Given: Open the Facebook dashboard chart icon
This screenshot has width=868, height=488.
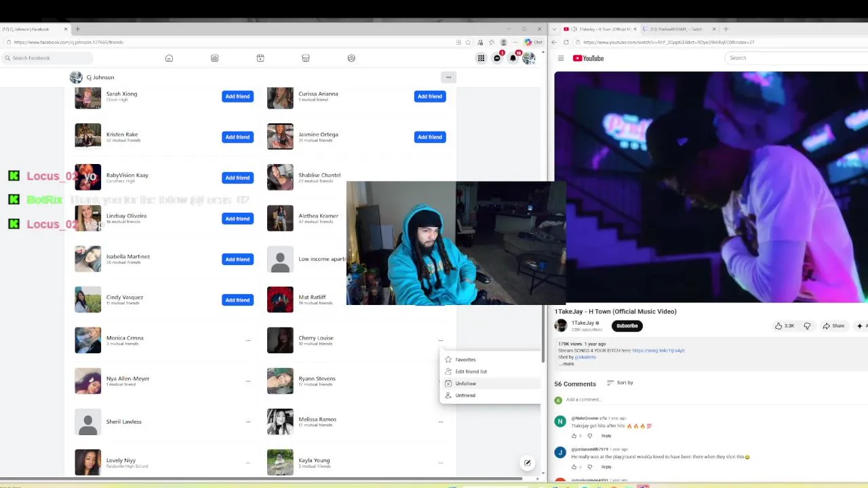Looking at the screenshot, I should (214, 58).
